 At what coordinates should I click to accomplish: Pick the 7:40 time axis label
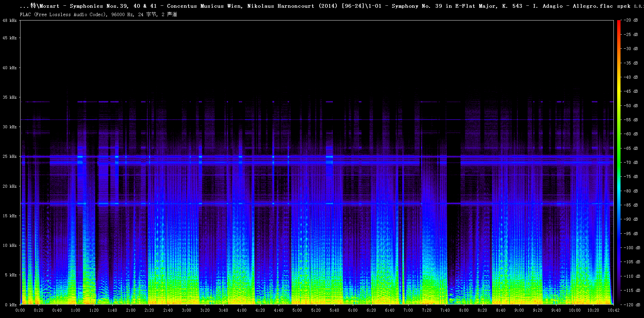tap(445, 310)
